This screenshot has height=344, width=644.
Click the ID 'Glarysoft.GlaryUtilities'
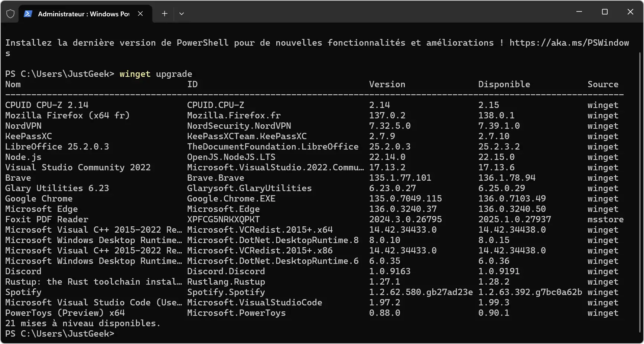(x=250, y=188)
